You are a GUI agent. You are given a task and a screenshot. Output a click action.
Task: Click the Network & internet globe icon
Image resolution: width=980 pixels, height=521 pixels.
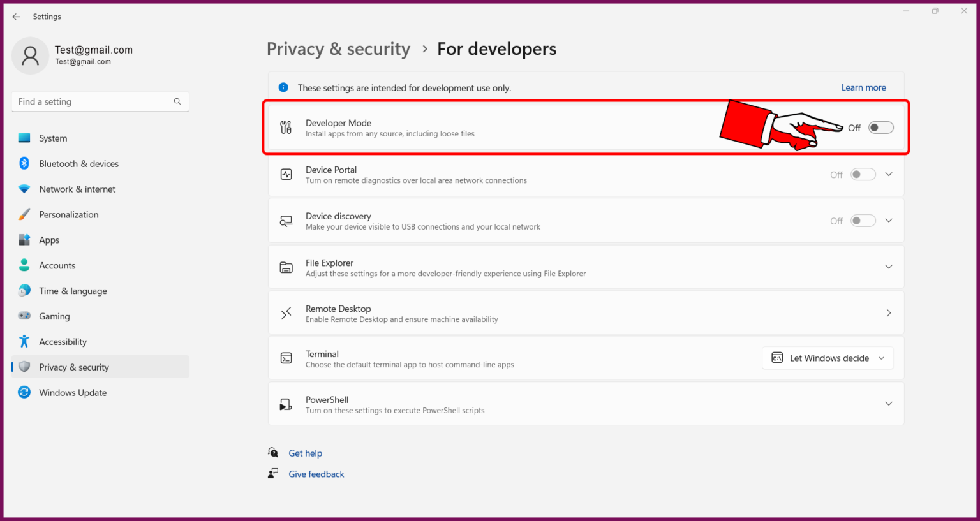click(24, 189)
